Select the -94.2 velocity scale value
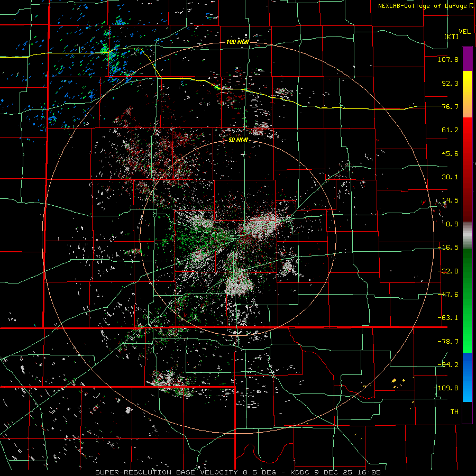 click(448, 364)
